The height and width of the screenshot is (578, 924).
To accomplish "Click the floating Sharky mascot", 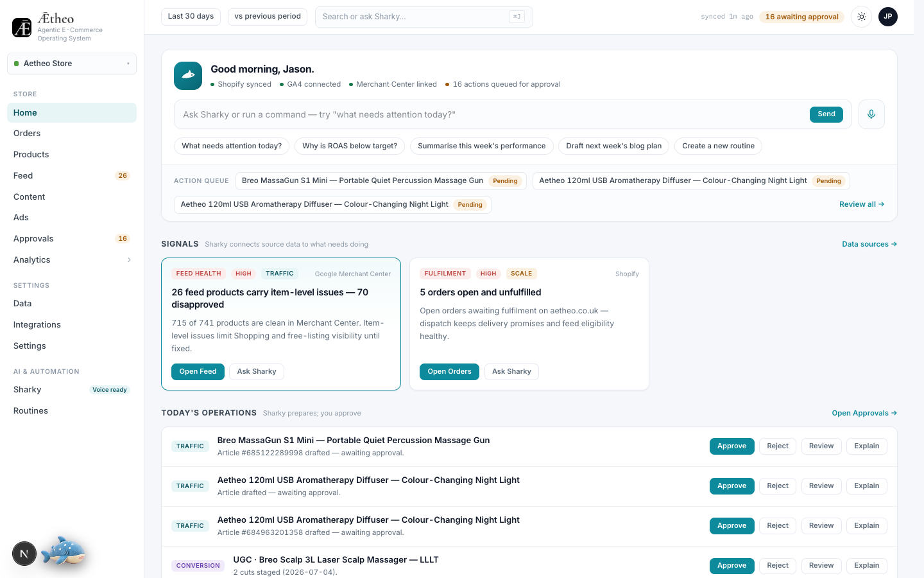I will 63,551.
